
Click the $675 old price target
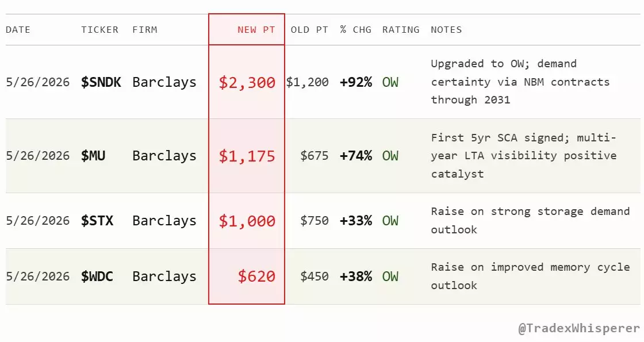(x=314, y=156)
